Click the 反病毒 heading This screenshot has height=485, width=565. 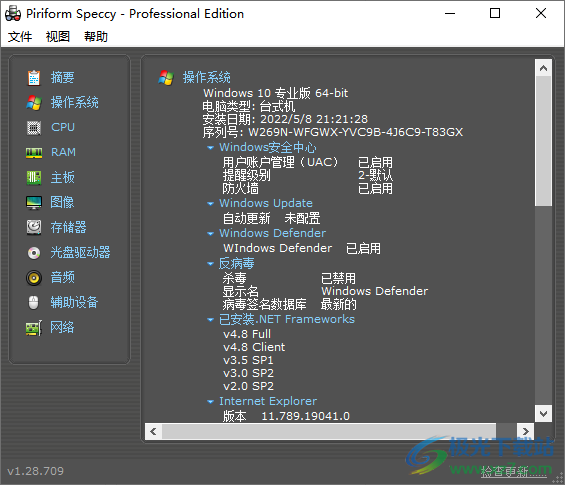tap(236, 263)
